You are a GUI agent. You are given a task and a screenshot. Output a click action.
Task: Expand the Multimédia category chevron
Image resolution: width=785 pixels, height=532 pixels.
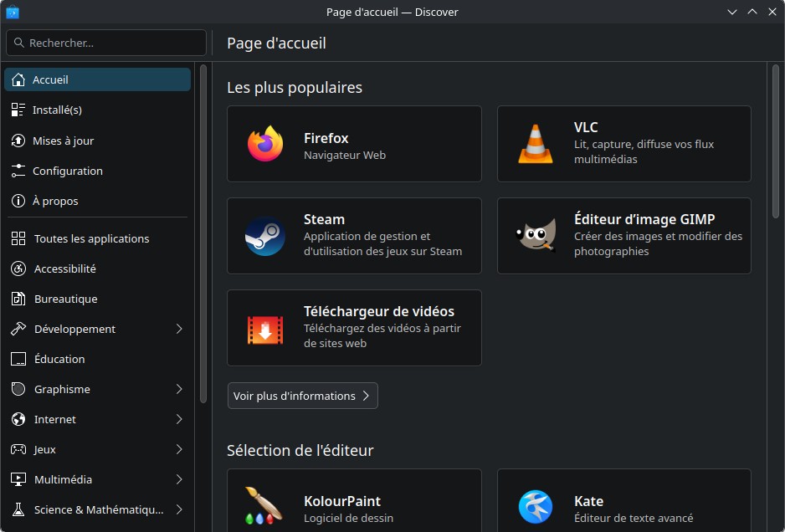(x=179, y=479)
